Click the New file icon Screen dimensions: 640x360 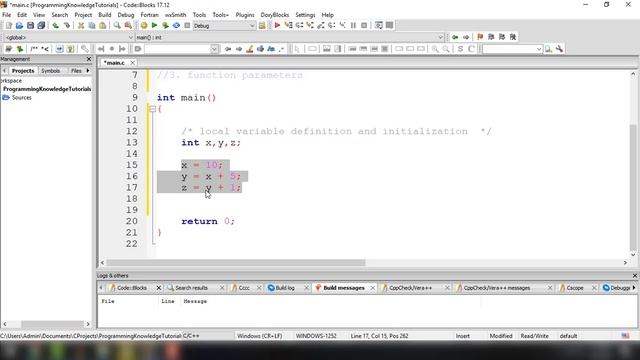pyautogui.click(x=9, y=25)
